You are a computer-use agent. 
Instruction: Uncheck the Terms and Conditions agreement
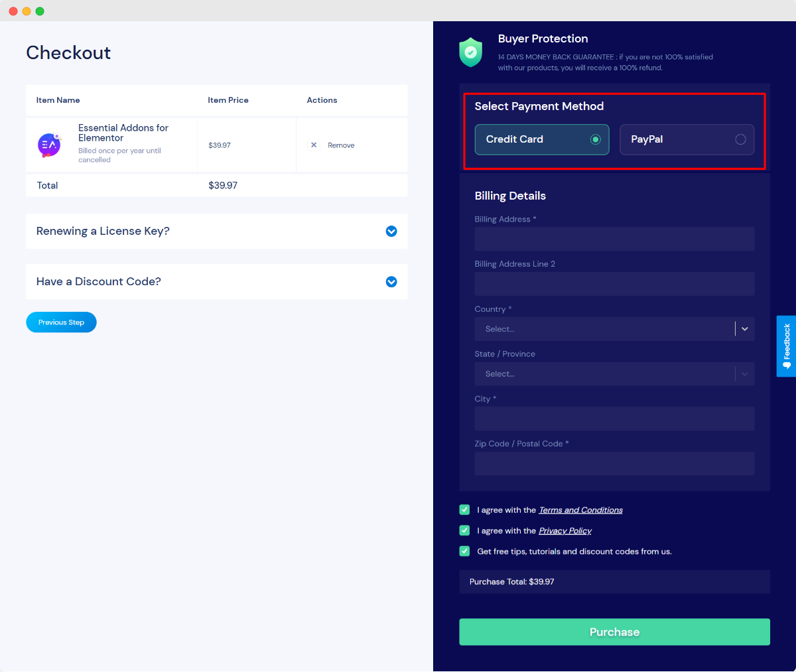[x=464, y=509]
